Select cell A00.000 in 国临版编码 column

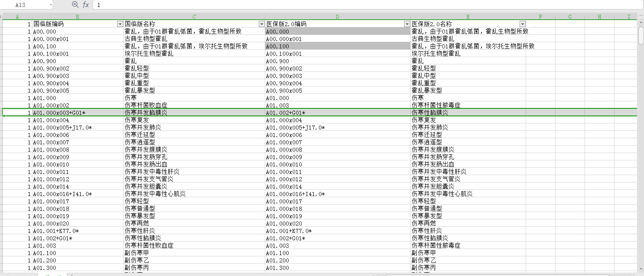[x=78, y=32]
